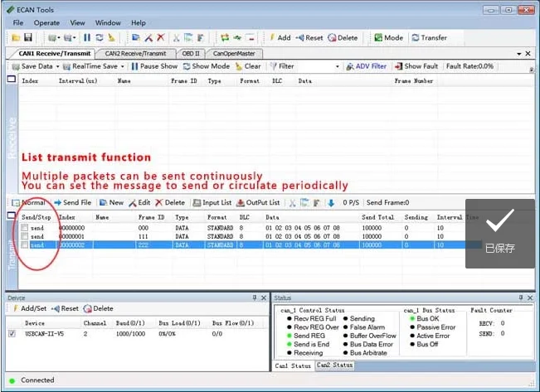Click the Save icon in main toolbar
The image size is (540, 392).
pos(28,38)
